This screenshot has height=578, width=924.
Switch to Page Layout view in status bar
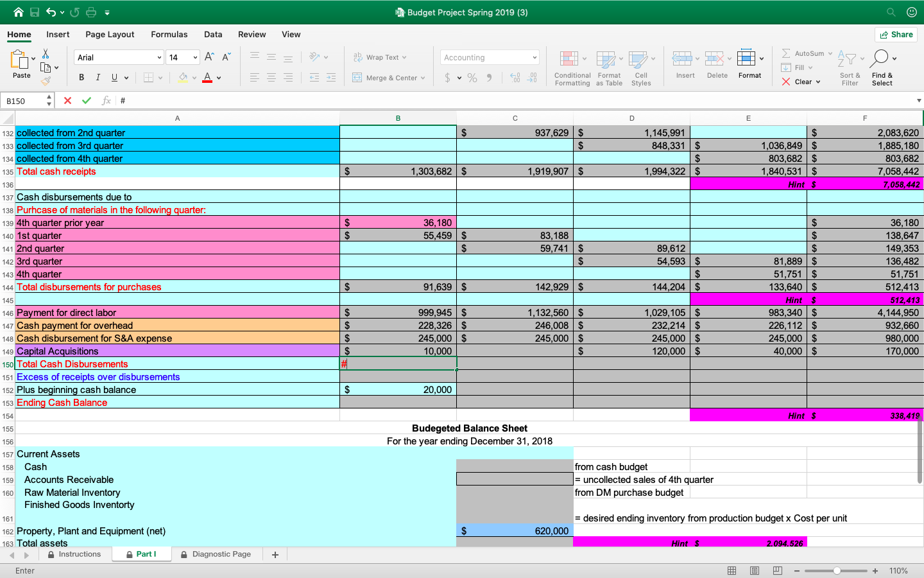(x=755, y=570)
